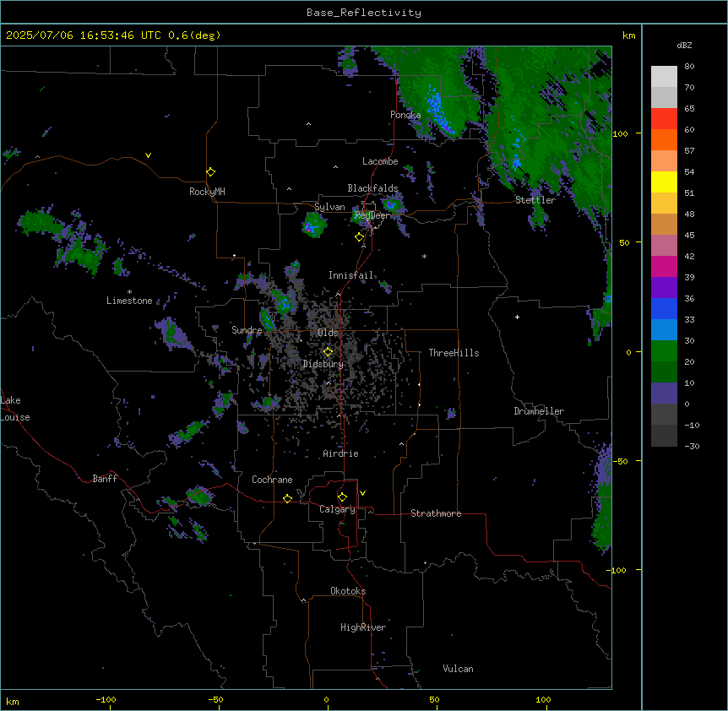This screenshot has height=711, width=728.
Task: Select the dBZ legend heading
Action: click(x=684, y=46)
